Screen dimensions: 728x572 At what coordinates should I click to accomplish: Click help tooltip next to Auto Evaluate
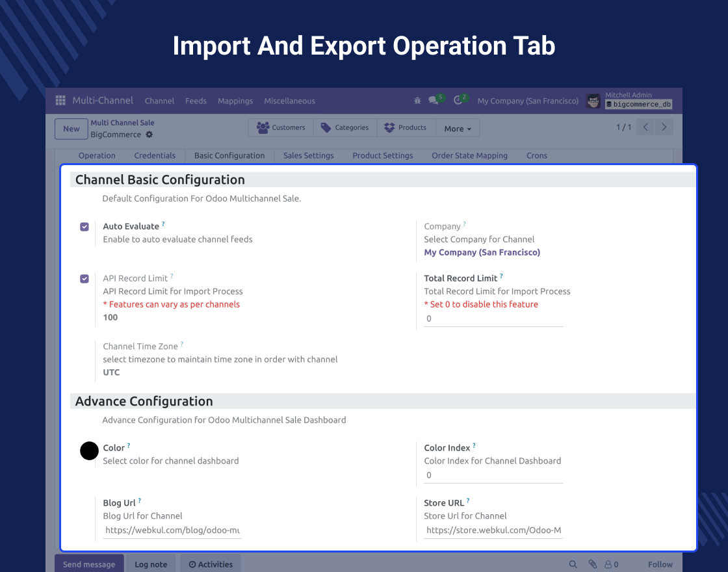pyautogui.click(x=163, y=224)
